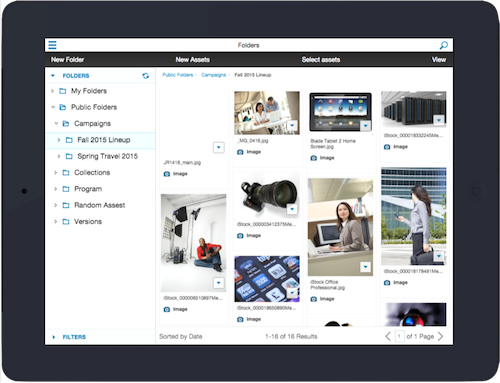Click the Spring Travel 2015 folder icon
500x383 pixels.
click(69, 156)
